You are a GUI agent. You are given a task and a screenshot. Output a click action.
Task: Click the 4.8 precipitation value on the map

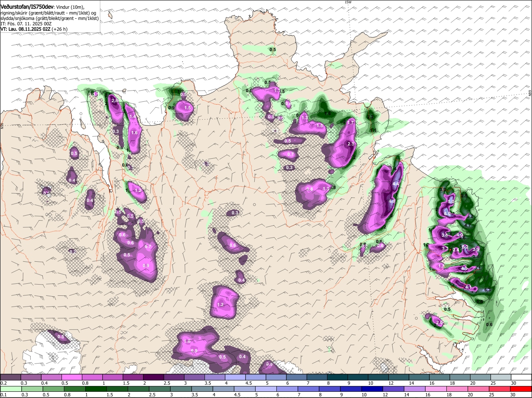[x=392, y=201]
